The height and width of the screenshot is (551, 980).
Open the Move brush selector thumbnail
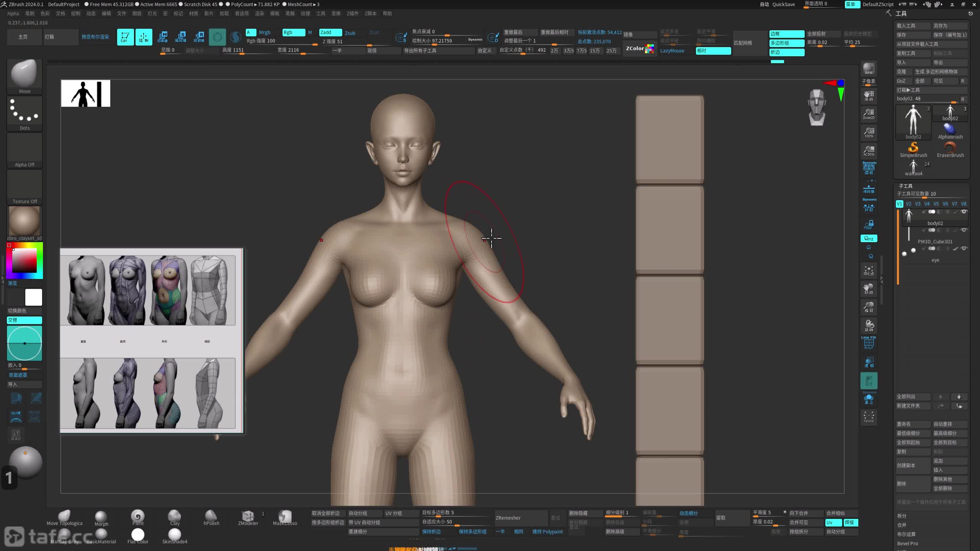tap(24, 76)
